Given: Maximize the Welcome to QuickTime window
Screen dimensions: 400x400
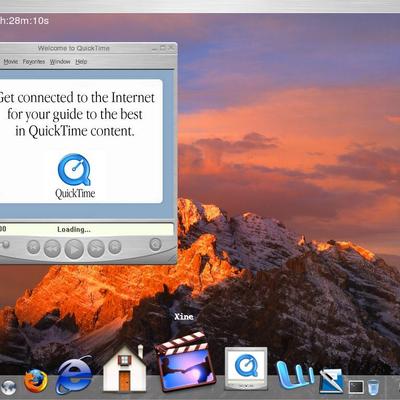Looking at the screenshot, I should [x=163, y=48].
